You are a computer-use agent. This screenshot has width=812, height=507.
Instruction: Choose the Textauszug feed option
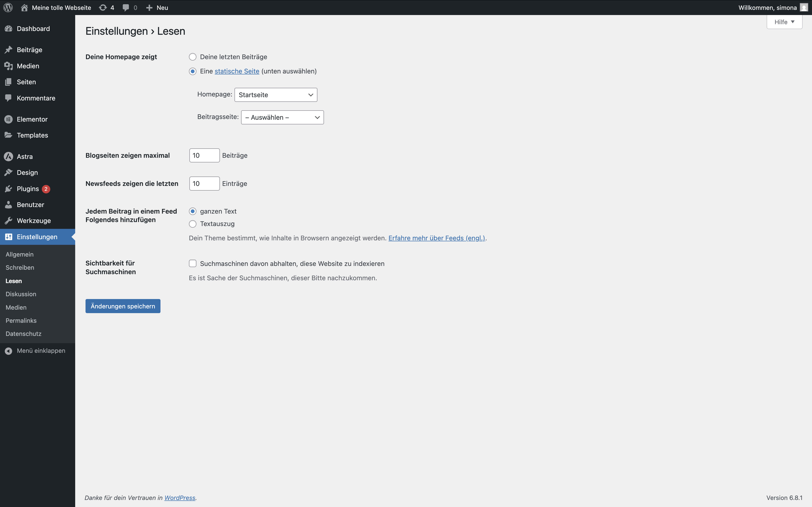pyautogui.click(x=193, y=224)
